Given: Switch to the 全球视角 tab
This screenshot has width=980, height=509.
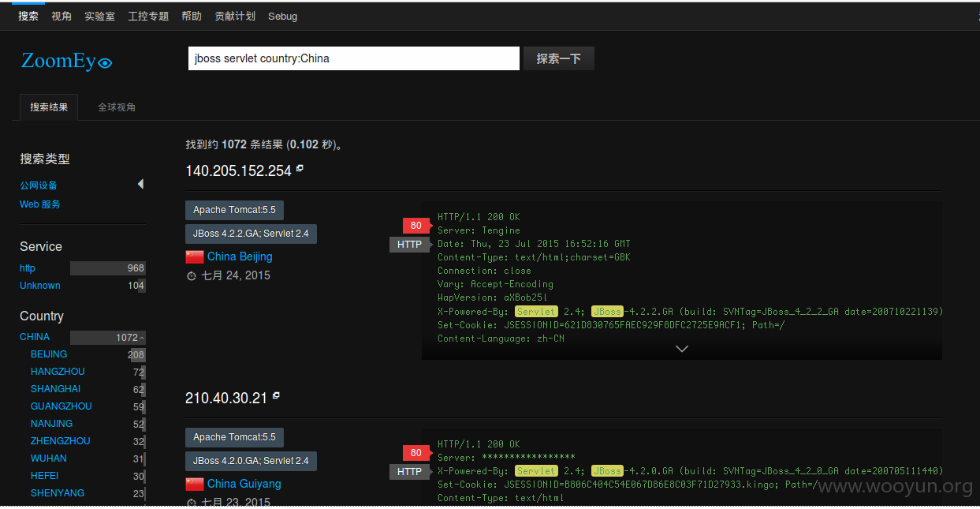Looking at the screenshot, I should pyautogui.click(x=117, y=107).
